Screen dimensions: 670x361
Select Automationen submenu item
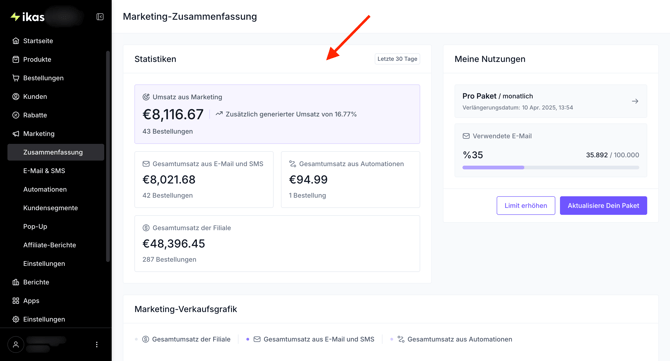pos(45,189)
